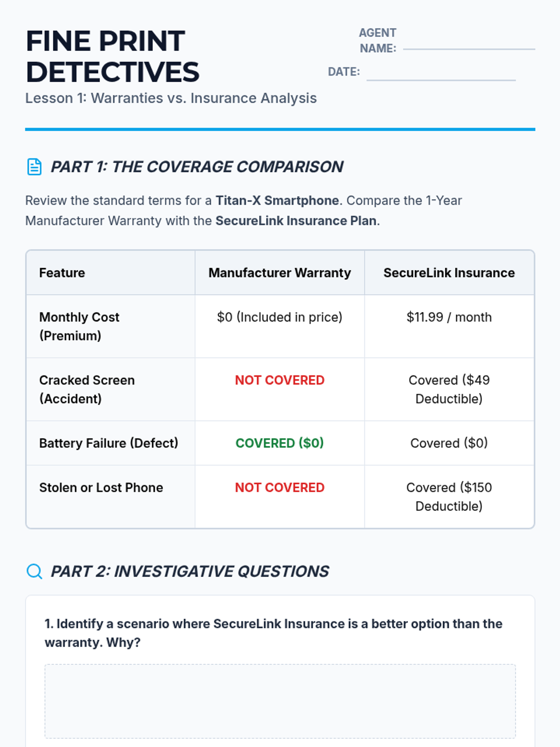
Task: Click the magnifying glass icon beside Part 2
Action: click(34, 571)
